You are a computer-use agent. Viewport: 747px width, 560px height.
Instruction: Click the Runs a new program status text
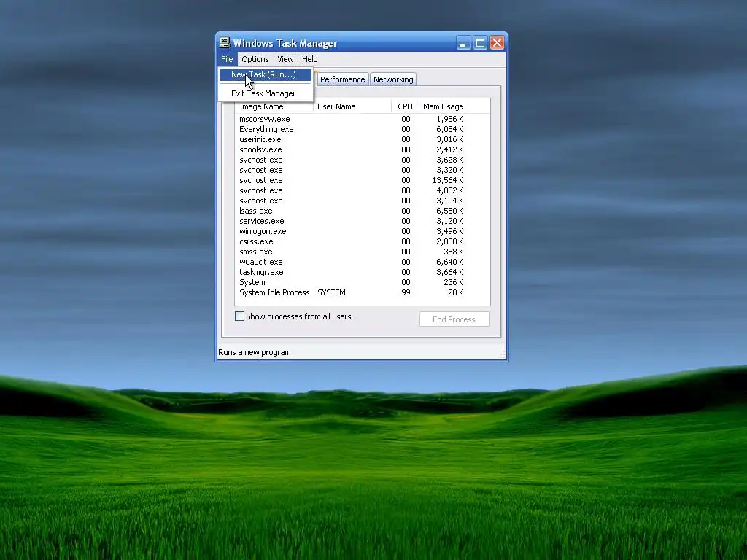pos(255,352)
